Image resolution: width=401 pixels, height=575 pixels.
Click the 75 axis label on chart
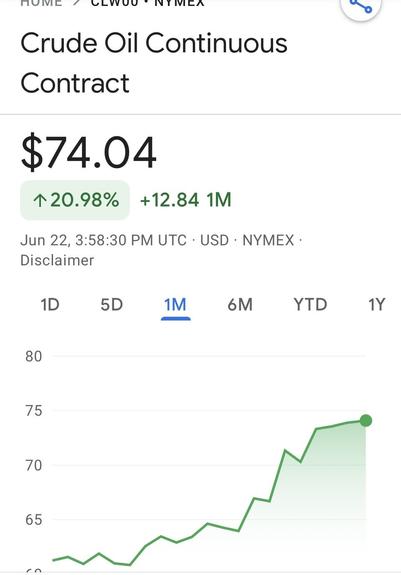(33, 411)
